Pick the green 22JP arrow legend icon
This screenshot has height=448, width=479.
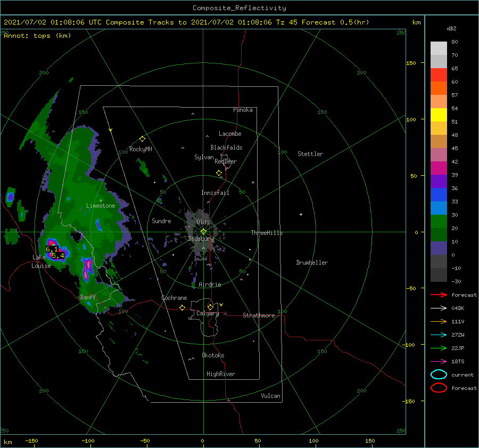click(x=439, y=348)
